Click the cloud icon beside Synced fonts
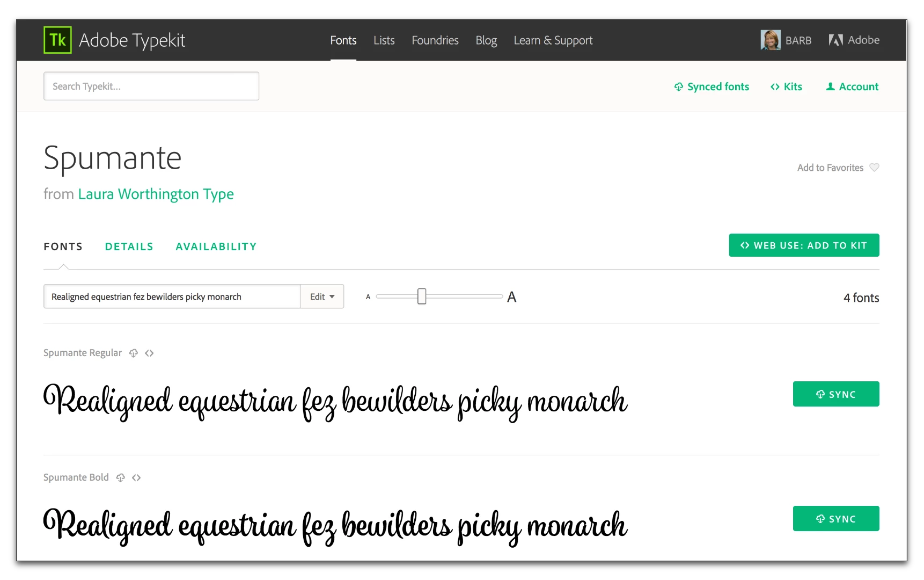 [679, 87]
